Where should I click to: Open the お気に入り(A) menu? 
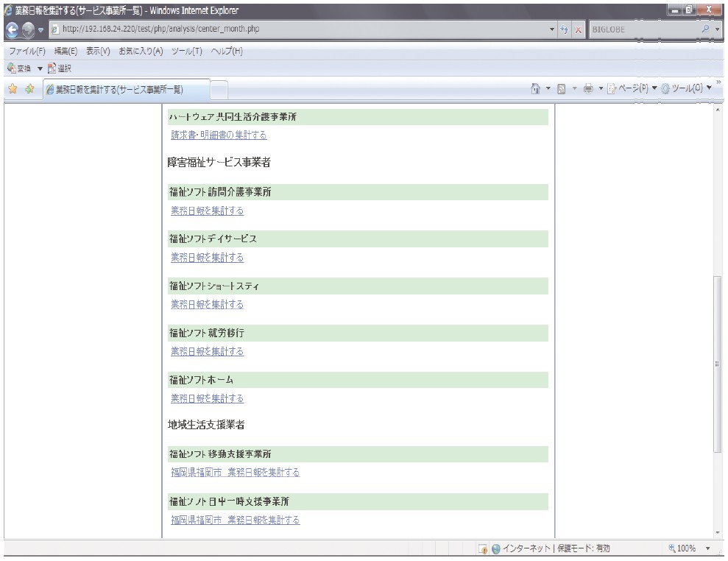tap(141, 51)
